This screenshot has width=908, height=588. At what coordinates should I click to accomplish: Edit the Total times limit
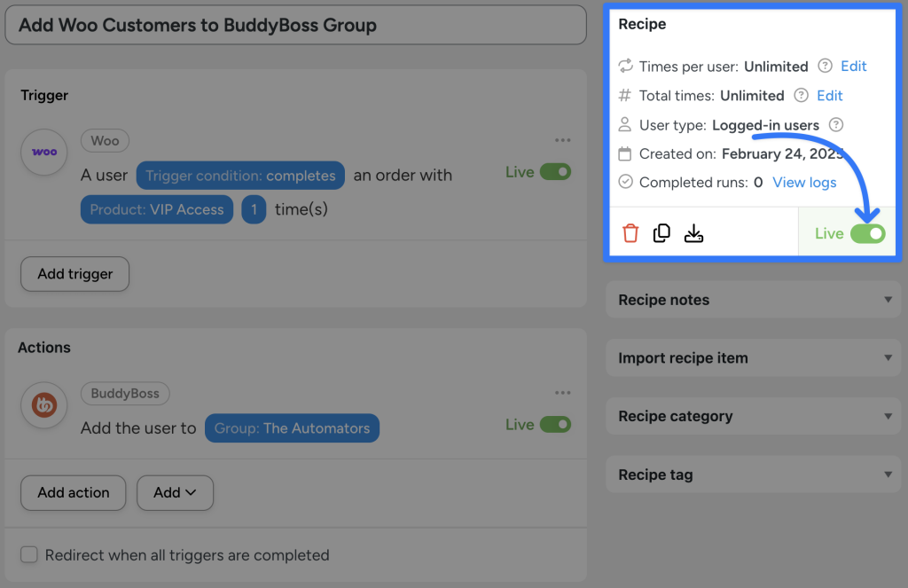pos(830,95)
